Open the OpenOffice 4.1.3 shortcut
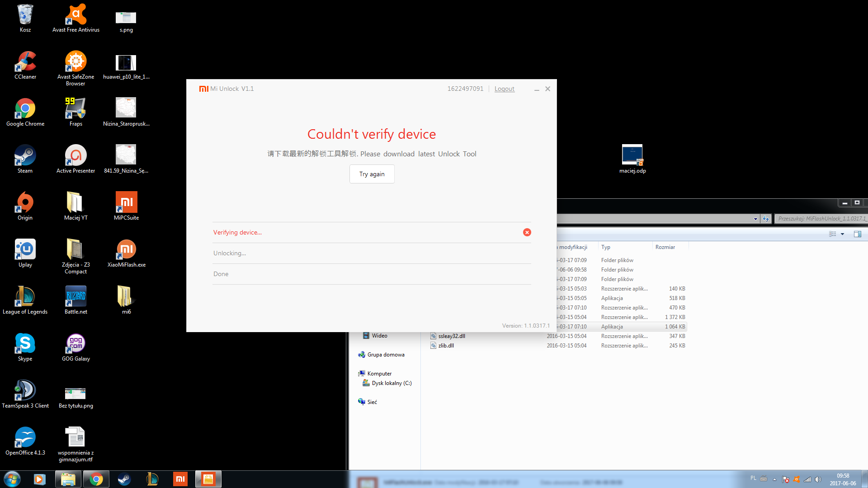868x488 pixels. [x=25, y=441]
